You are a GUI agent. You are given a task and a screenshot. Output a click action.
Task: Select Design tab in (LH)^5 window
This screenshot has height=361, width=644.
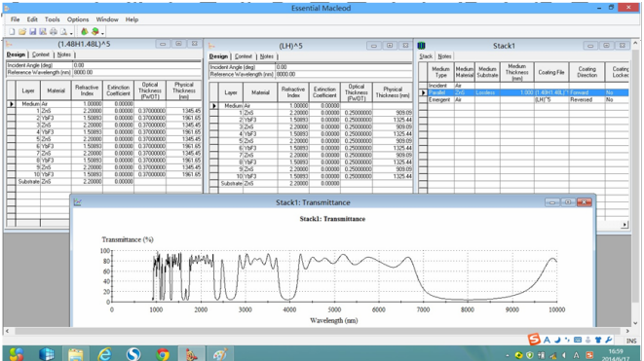(218, 56)
